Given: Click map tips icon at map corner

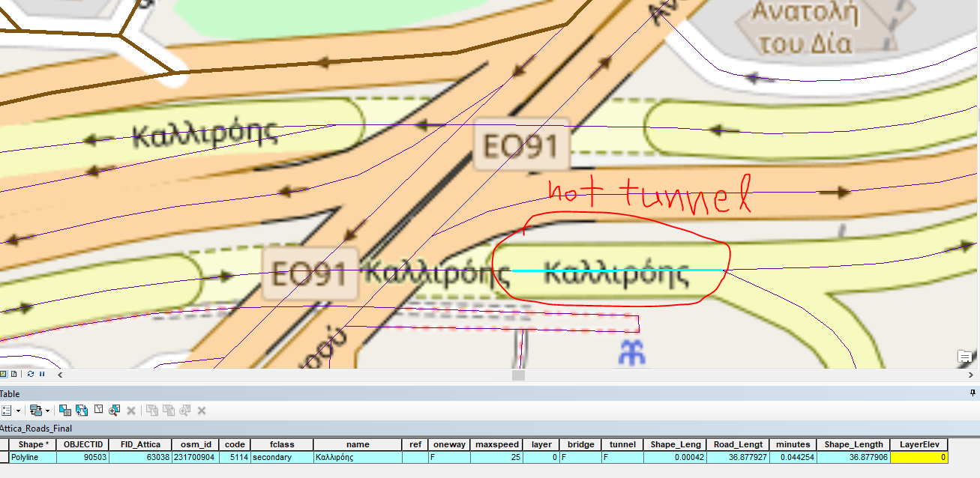Looking at the screenshot, I should click(964, 358).
